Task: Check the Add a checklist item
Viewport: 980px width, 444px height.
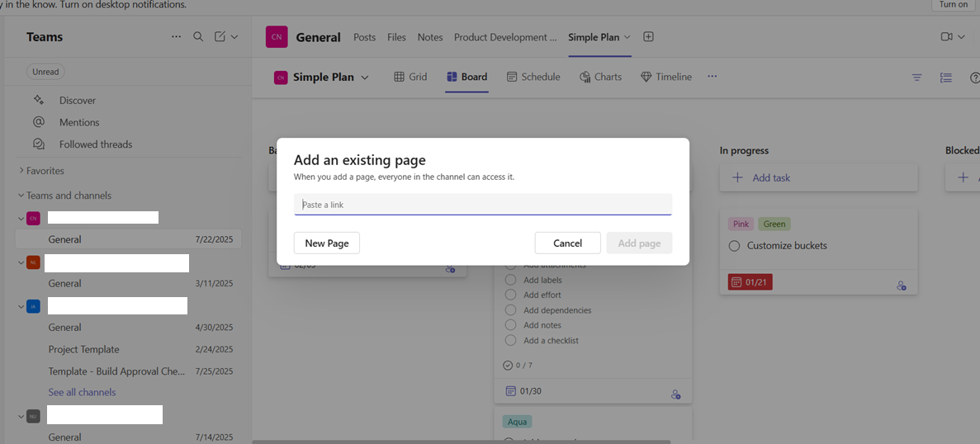Action: (510, 340)
